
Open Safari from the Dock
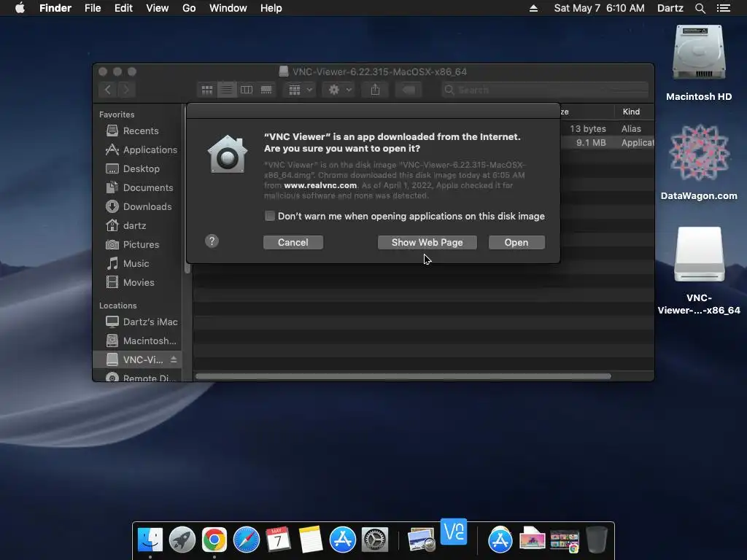coord(247,540)
